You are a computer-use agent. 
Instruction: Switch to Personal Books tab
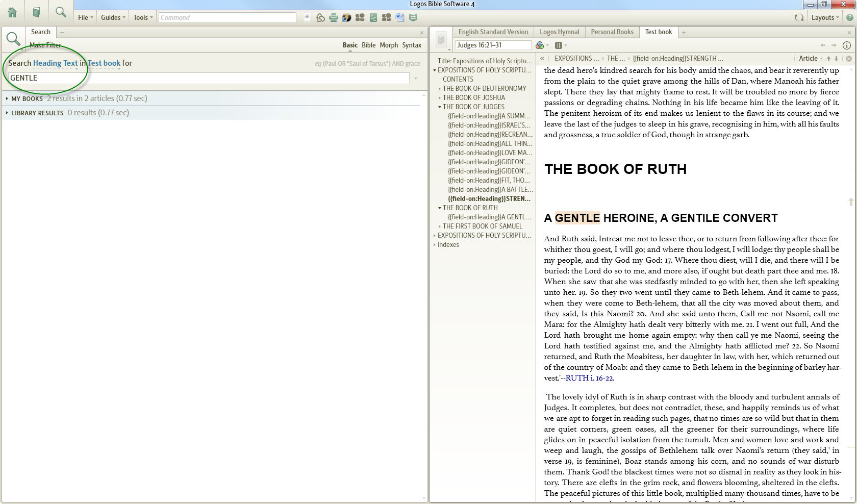tap(612, 32)
